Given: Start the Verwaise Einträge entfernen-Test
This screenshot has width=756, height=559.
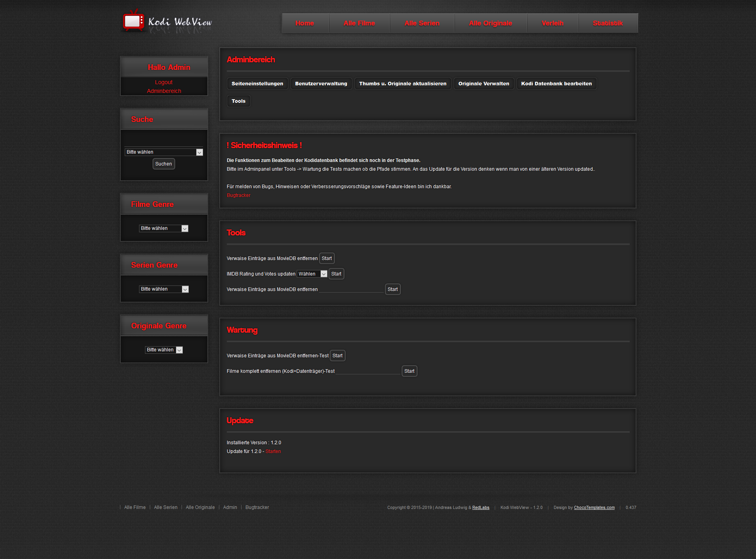Looking at the screenshot, I should [337, 356].
